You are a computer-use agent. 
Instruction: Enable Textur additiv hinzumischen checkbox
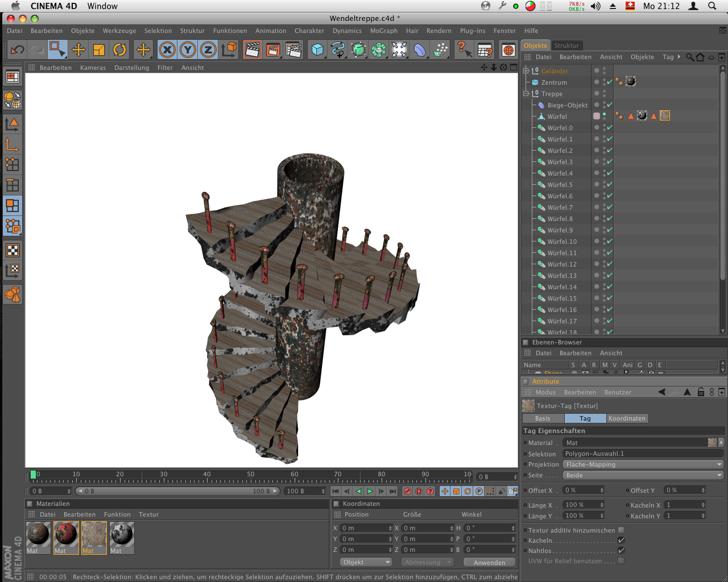point(621,530)
